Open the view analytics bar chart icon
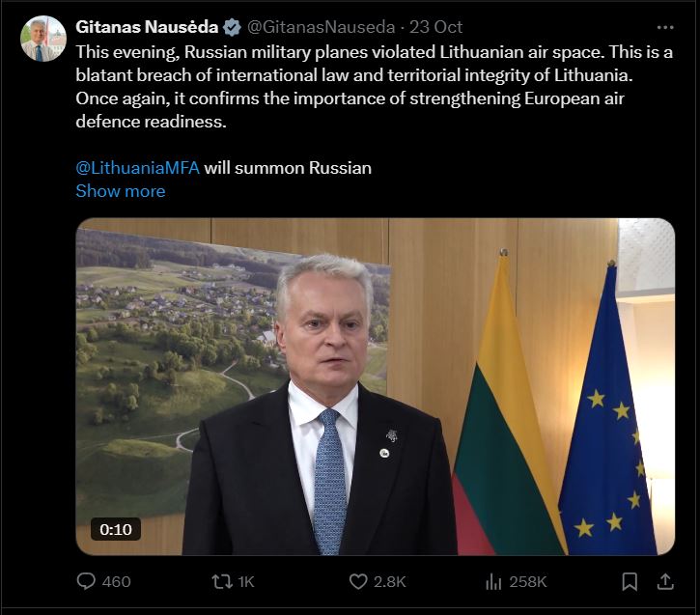 tap(493, 581)
